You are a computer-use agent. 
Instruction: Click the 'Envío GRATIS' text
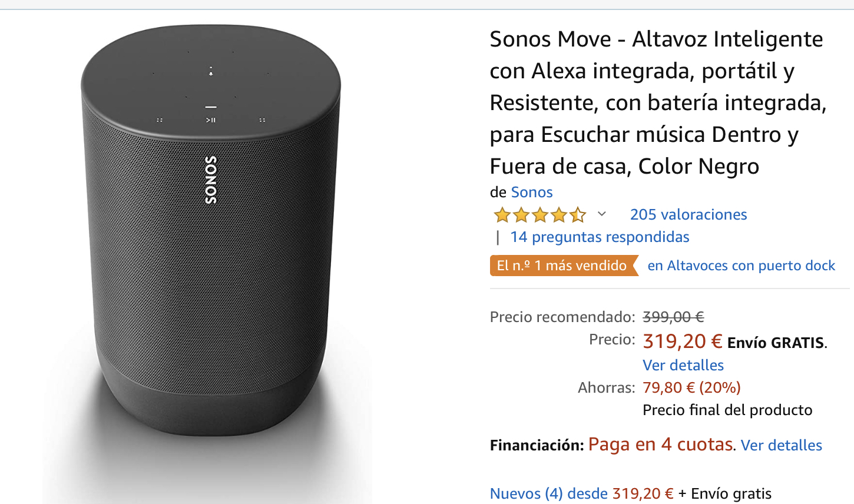(x=776, y=343)
